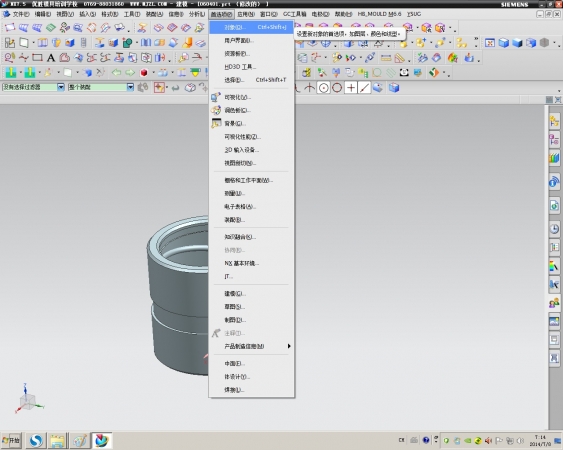Expand the 没有选择过滤器 selection filter dropdown

coord(61,87)
